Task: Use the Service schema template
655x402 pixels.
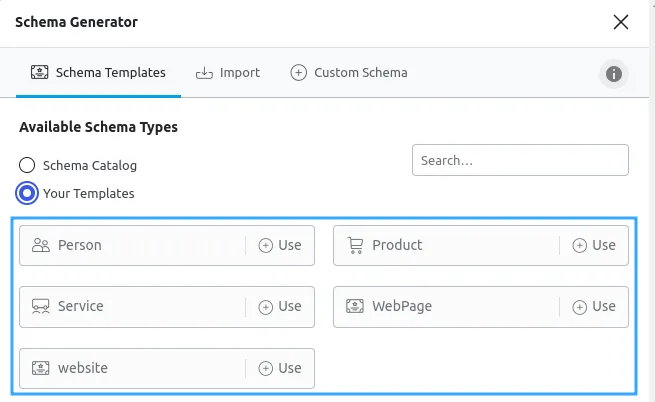Action: pos(280,307)
